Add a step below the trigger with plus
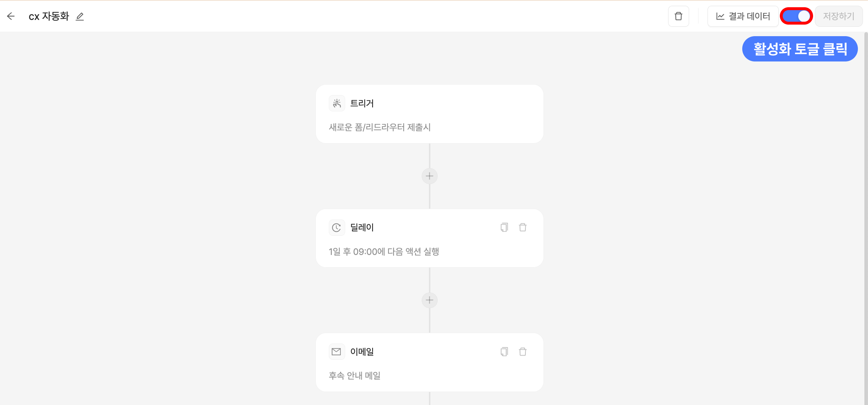The width and height of the screenshot is (868, 405). 429,176
